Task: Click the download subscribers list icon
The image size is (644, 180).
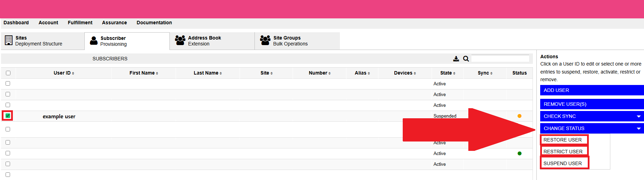Action: point(456,59)
